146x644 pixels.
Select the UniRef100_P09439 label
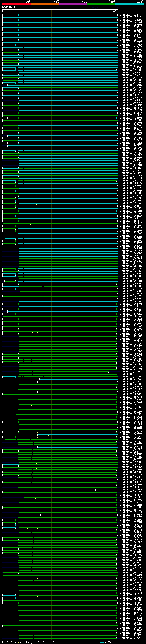131,85
